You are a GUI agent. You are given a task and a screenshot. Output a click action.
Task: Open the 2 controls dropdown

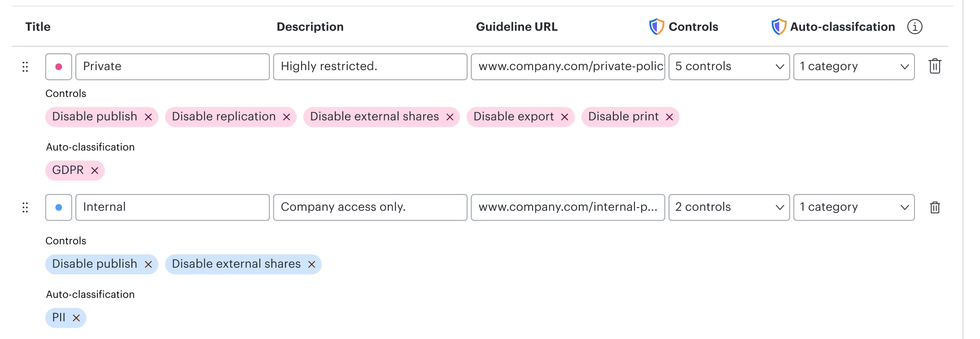pyautogui.click(x=729, y=207)
